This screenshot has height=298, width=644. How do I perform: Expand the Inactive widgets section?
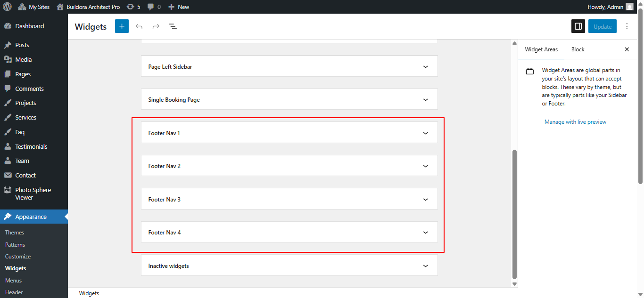[x=289, y=266]
